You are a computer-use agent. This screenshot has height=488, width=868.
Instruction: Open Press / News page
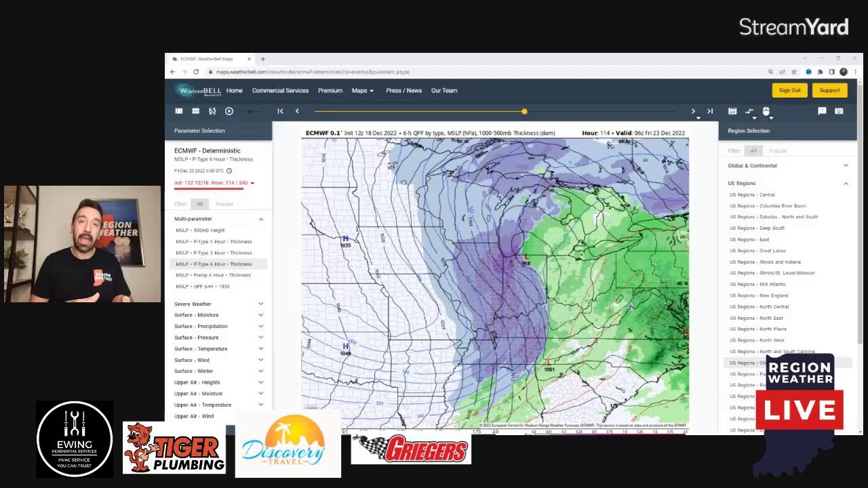coord(404,90)
